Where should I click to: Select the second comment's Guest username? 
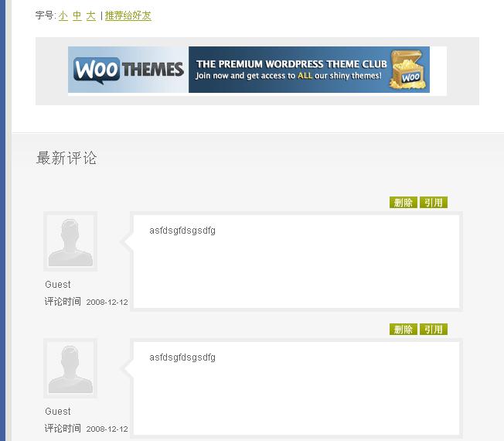(x=58, y=411)
